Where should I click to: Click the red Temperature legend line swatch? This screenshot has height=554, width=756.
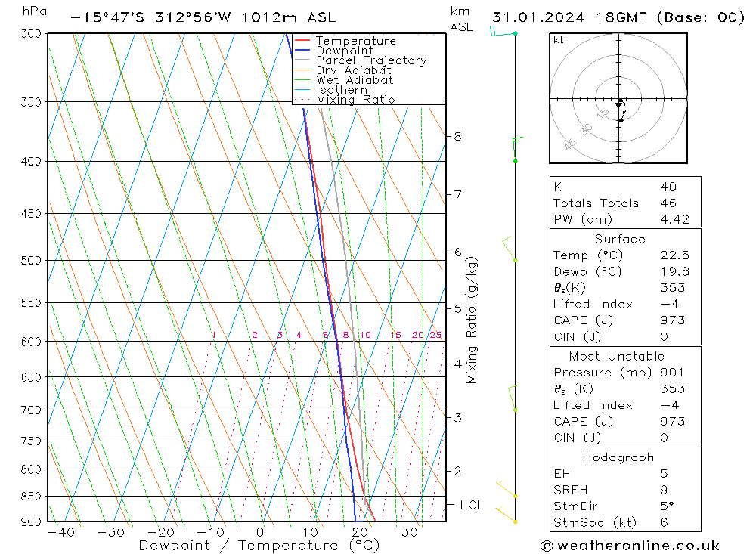click(302, 41)
